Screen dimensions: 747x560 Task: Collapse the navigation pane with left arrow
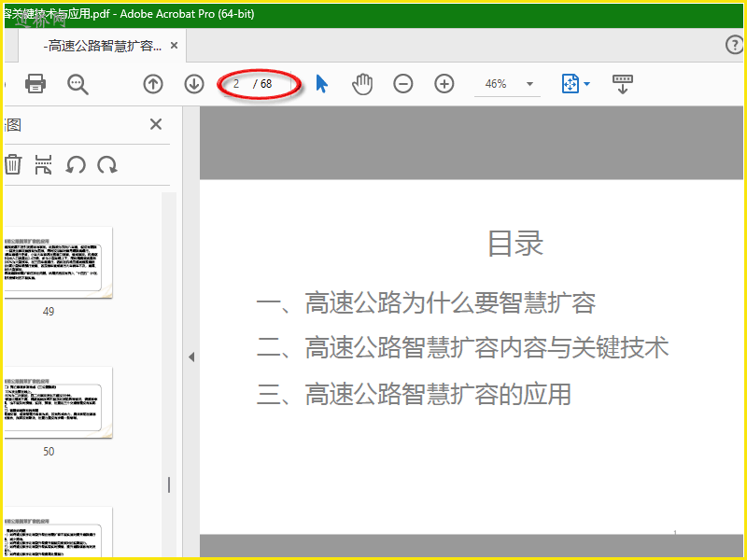pyautogui.click(x=191, y=357)
